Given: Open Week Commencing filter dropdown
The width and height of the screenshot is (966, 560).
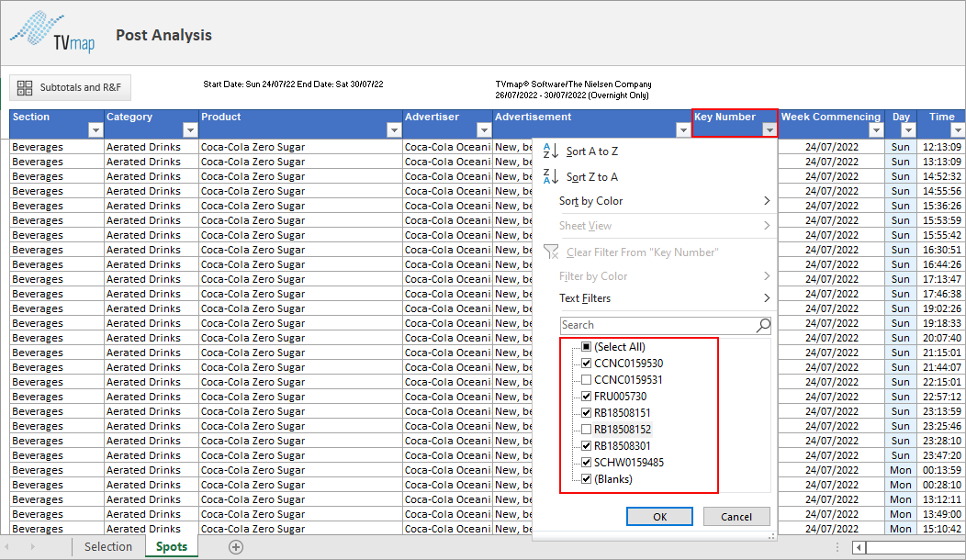Looking at the screenshot, I should coord(876,130).
